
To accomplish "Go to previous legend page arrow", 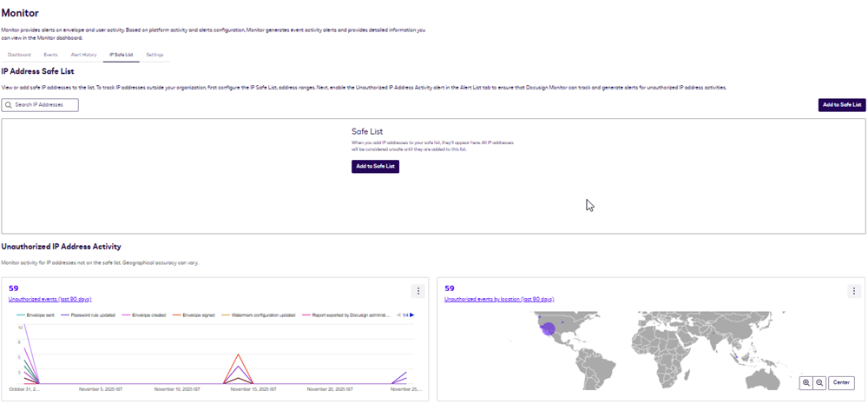I will 398,315.
